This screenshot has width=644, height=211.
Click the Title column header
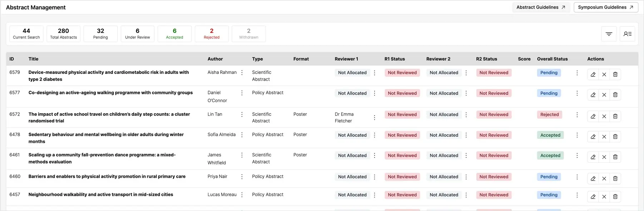pyautogui.click(x=34, y=59)
